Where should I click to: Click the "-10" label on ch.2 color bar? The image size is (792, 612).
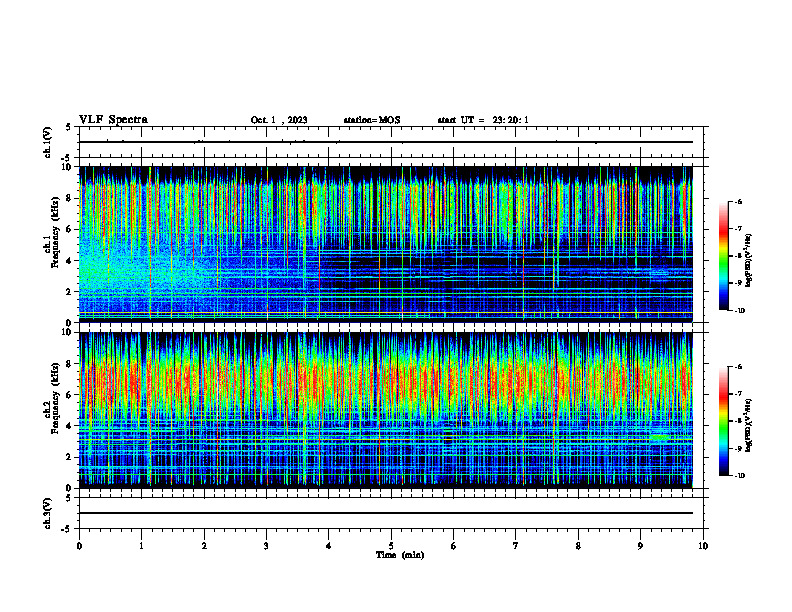coord(739,476)
